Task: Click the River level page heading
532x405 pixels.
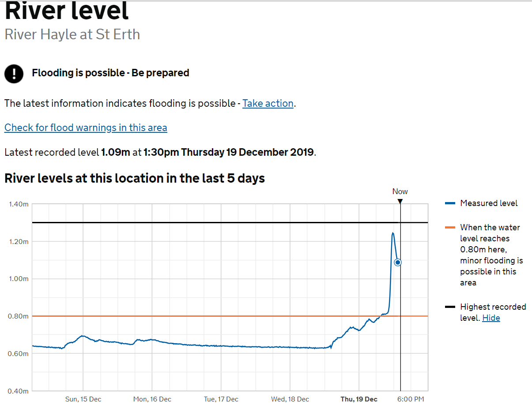Action: 67,11
